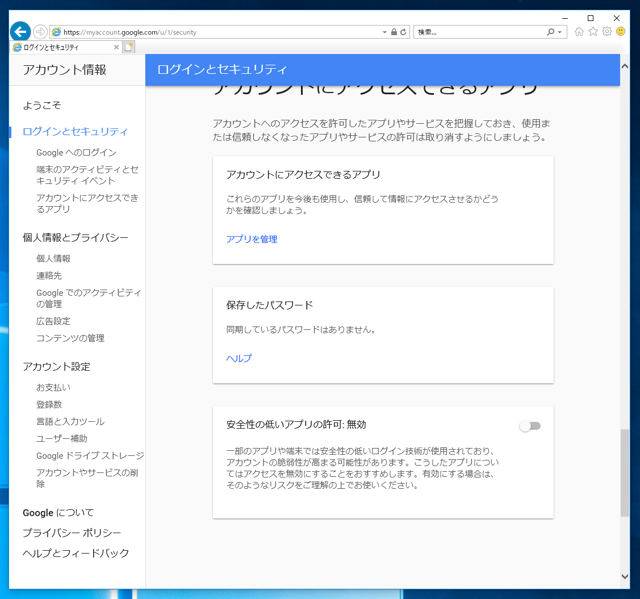
Task: Select the ログインとセキュリティ browser tab
Action: pos(65,47)
